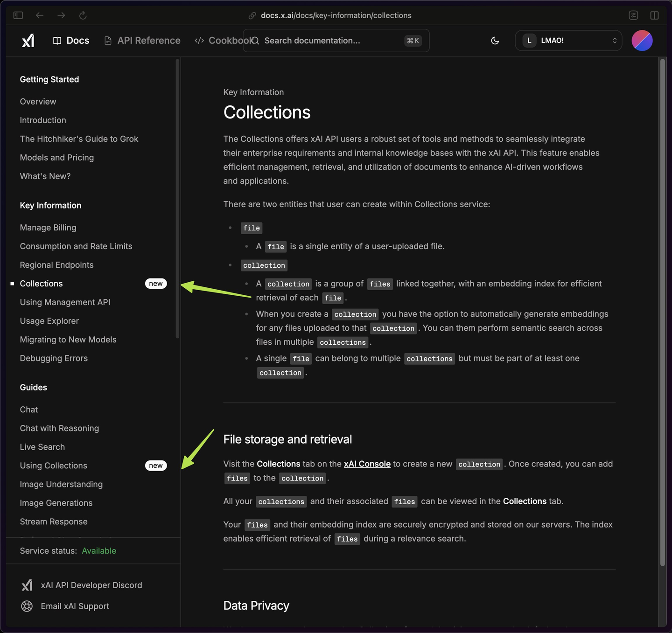Go back using the browser back arrow
The image size is (672, 633).
(40, 15)
